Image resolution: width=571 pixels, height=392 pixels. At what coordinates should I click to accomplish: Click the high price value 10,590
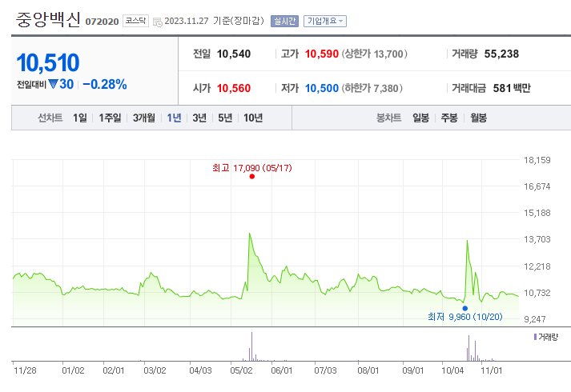322,54
